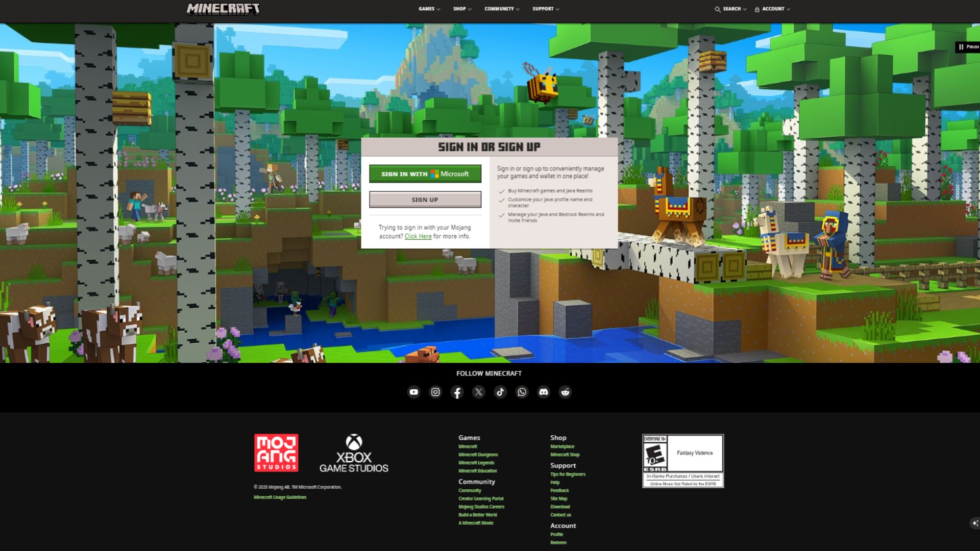This screenshot has width=980, height=551.
Task: Expand the Games navigation dropdown
Action: 429,9
